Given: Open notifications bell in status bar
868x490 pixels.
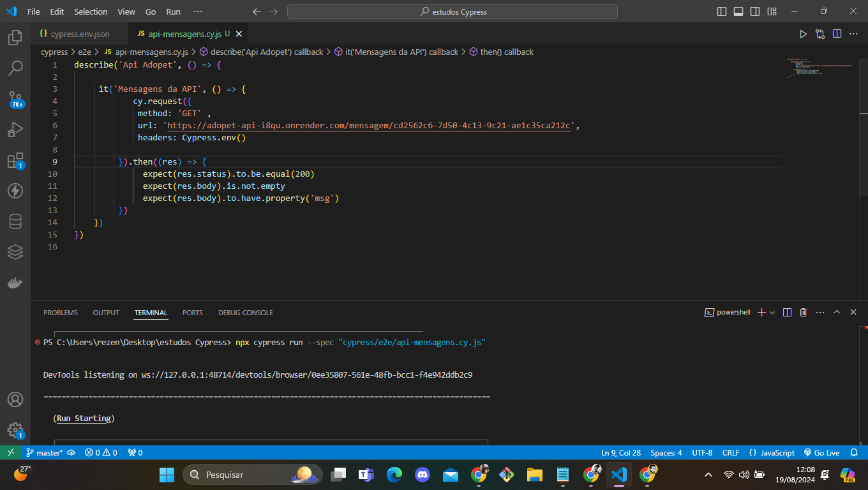Looking at the screenshot, I should 854,452.
